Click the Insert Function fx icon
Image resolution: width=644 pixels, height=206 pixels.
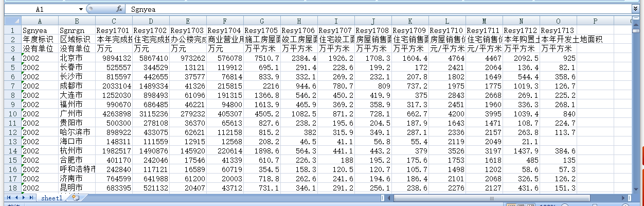119,9
